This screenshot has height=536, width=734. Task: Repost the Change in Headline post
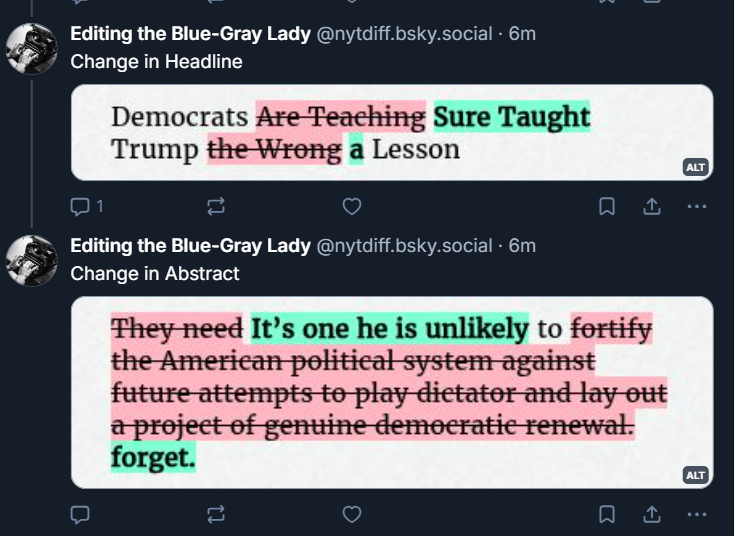tap(216, 207)
